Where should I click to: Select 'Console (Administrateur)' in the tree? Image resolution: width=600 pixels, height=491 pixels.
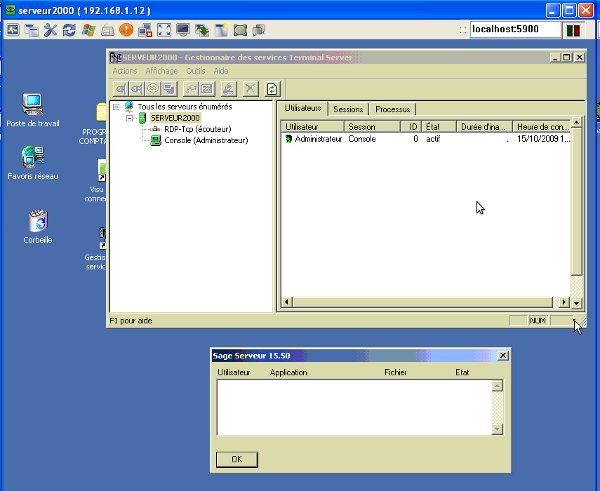pyautogui.click(x=205, y=140)
